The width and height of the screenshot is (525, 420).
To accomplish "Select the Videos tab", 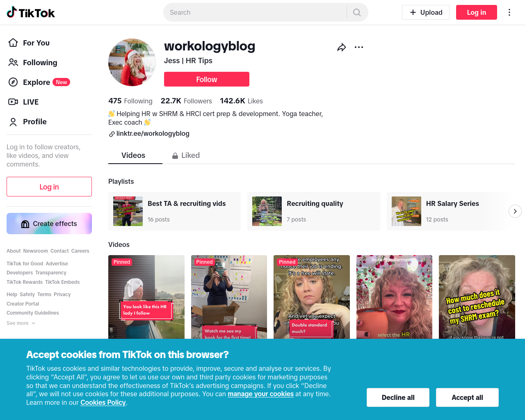I will pos(133,155).
